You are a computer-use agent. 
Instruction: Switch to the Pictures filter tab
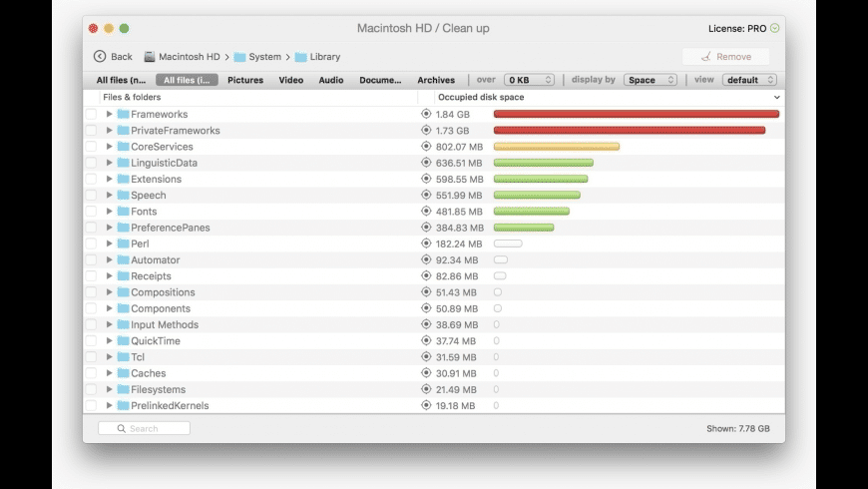point(245,80)
